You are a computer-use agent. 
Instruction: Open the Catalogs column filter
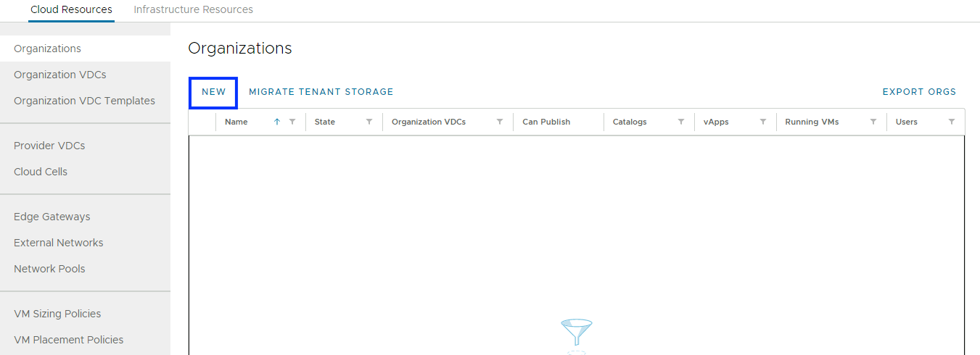click(x=681, y=122)
